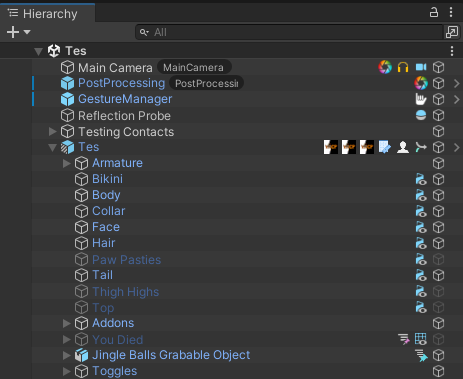The height and width of the screenshot is (379, 463).
Task: Click the skinned mesh renderer icon on Collar row
Action: click(421, 211)
